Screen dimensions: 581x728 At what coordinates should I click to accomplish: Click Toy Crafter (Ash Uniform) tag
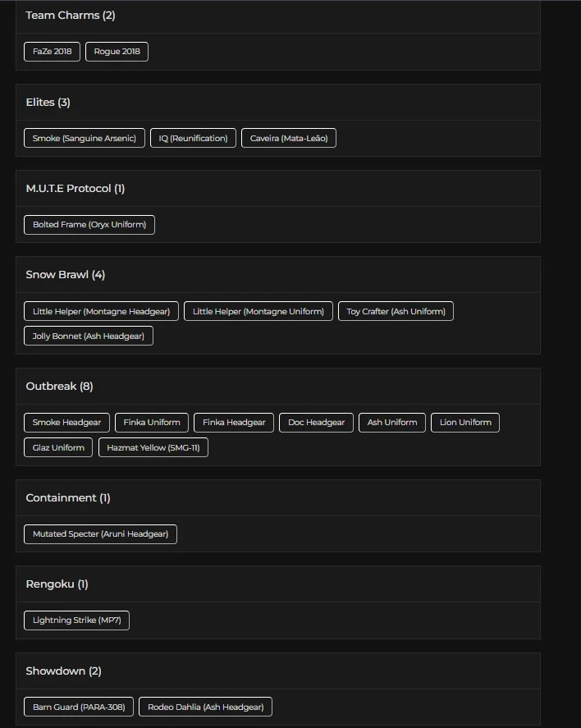[396, 311]
